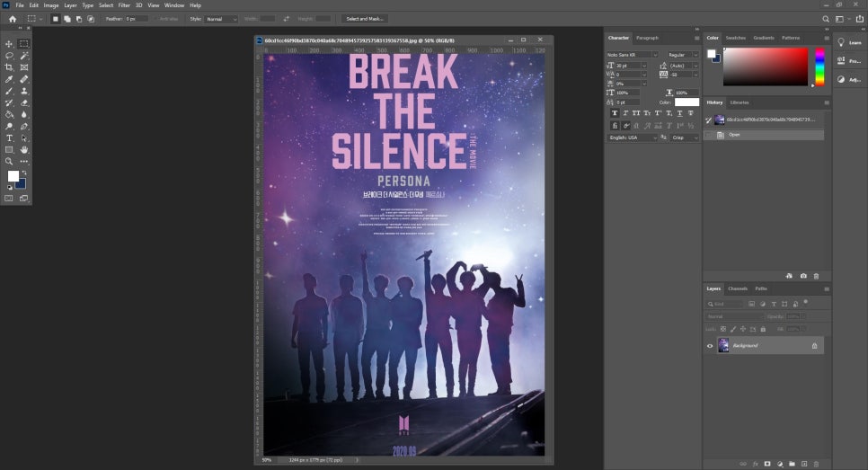The image size is (868, 470).
Task: Create new snapshot camera icon in History
Action: 803,276
